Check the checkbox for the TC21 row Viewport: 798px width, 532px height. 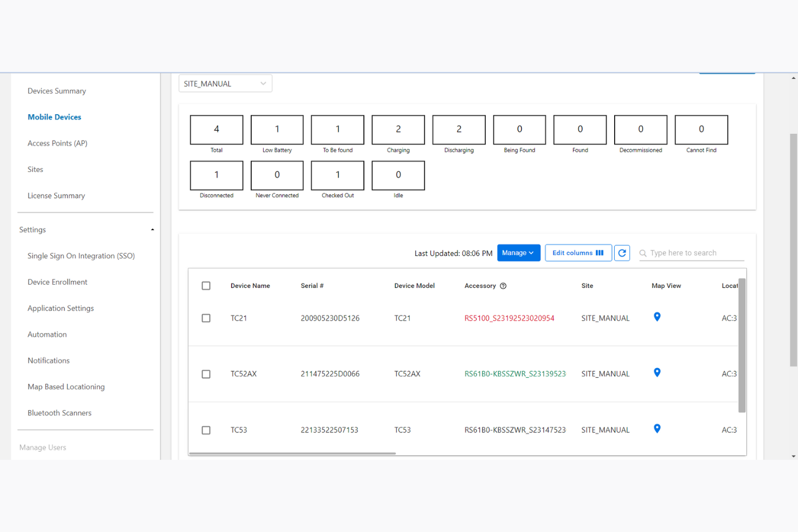click(x=206, y=318)
